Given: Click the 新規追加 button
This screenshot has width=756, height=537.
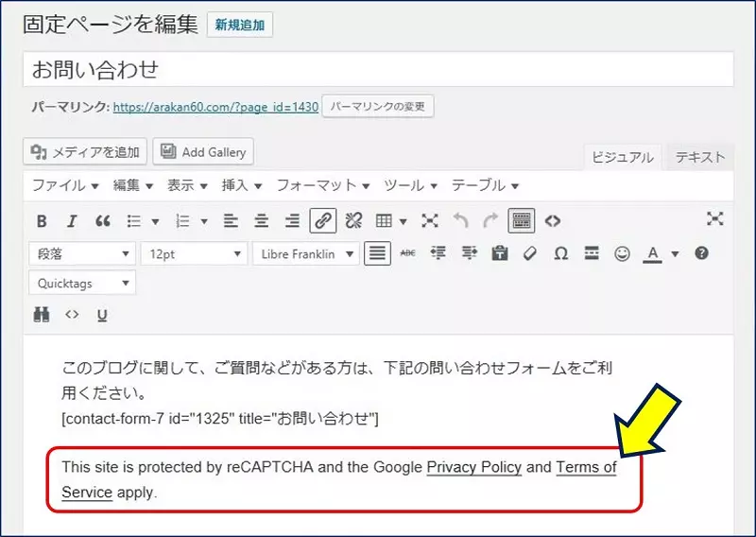Looking at the screenshot, I should pos(240,25).
